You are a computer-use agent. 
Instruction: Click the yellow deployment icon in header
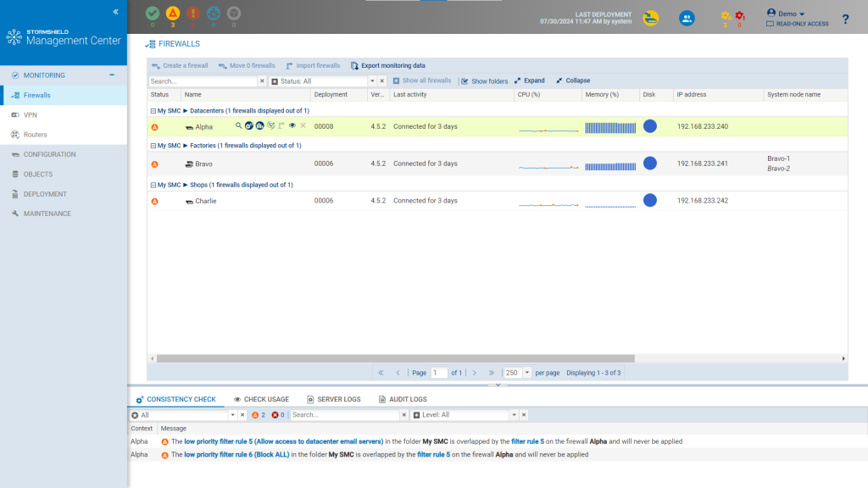[651, 19]
